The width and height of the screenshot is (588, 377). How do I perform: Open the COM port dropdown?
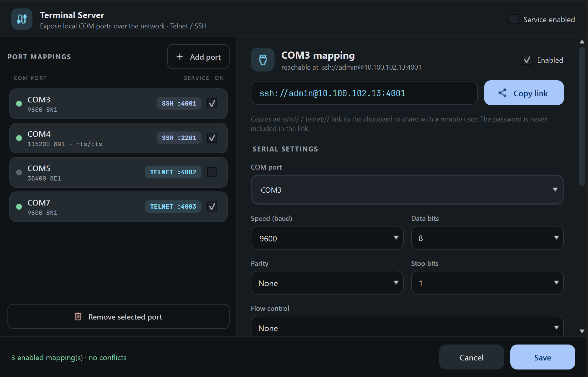point(407,190)
